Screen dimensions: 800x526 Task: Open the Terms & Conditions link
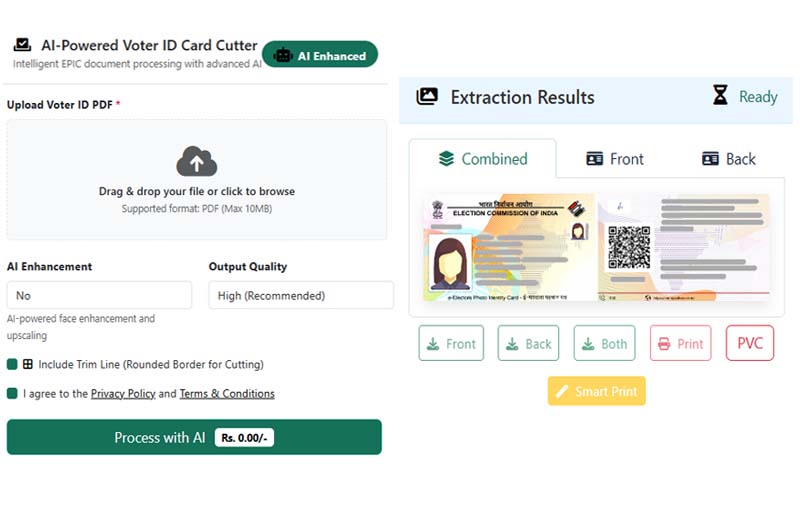pyautogui.click(x=227, y=393)
